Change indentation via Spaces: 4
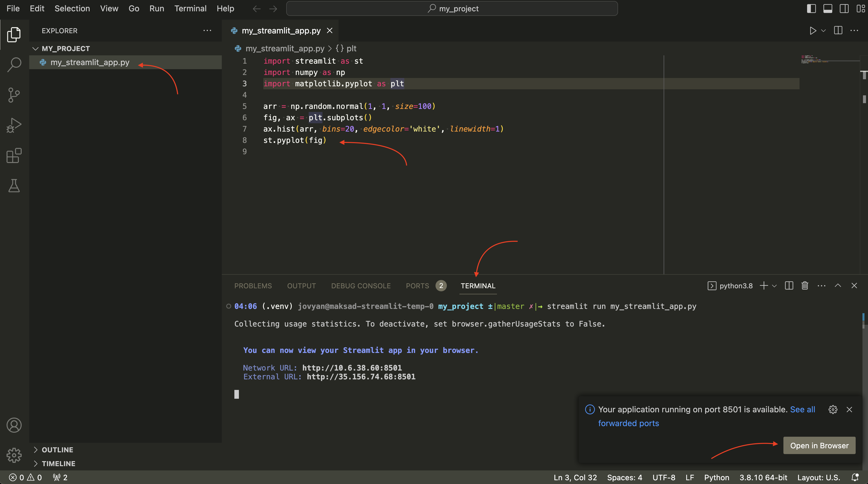 624,477
